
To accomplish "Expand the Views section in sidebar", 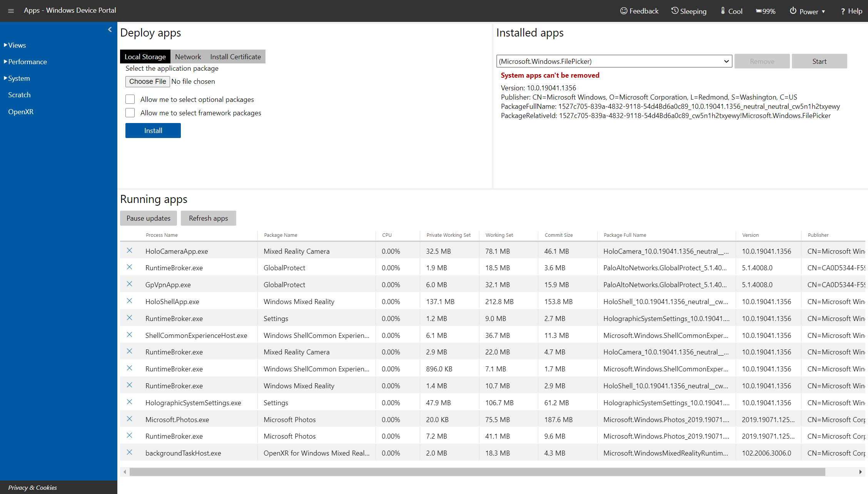I will coord(16,45).
